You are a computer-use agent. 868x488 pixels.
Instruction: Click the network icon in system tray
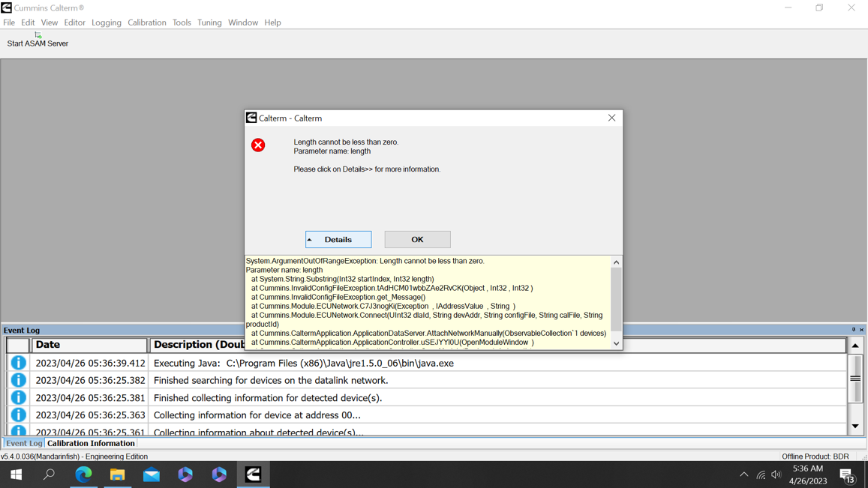click(761, 475)
